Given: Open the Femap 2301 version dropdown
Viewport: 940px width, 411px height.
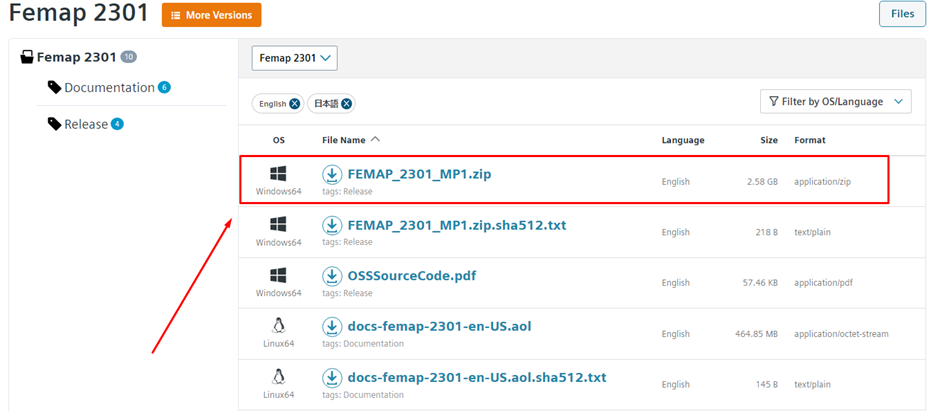Looking at the screenshot, I should click(294, 58).
